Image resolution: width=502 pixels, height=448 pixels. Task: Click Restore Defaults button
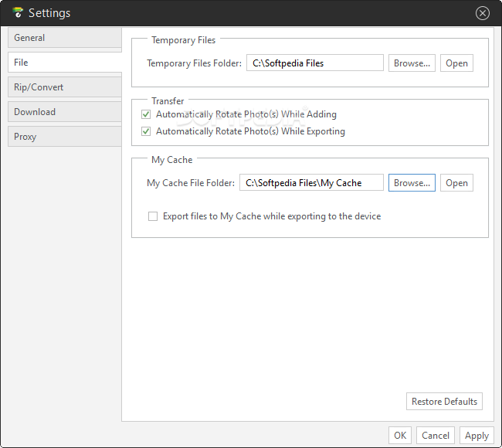click(x=444, y=401)
